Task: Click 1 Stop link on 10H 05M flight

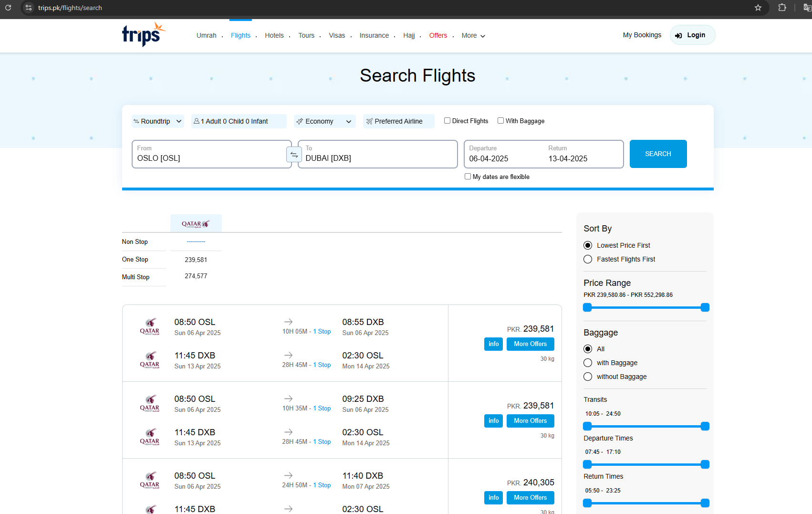Action: point(322,331)
